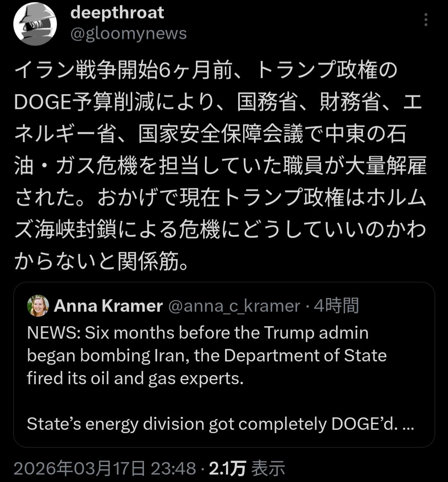448x482 pixels.
Task: Expand the truncated quote via trailing ellipsis
Action: pos(408,424)
